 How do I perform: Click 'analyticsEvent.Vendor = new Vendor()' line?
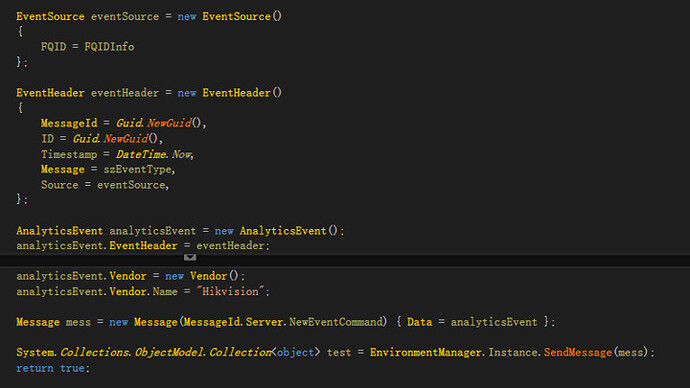click(131, 276)
